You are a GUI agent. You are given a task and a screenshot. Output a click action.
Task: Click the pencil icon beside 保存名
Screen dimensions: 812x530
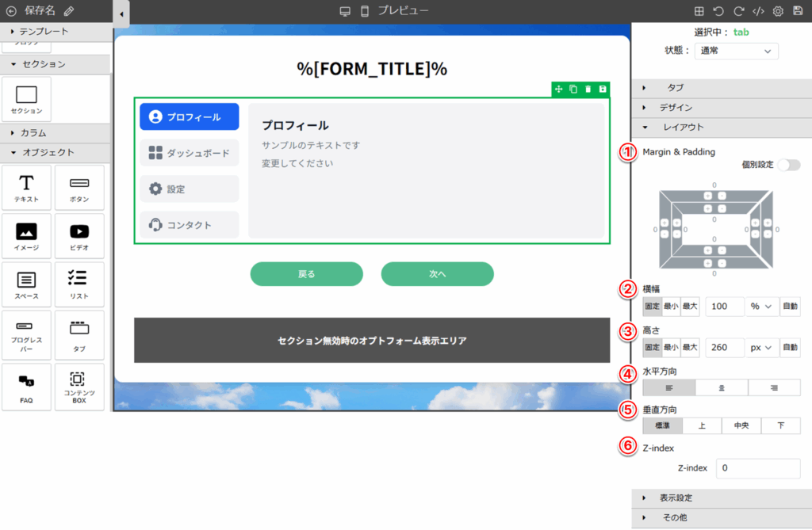[69, 11]
